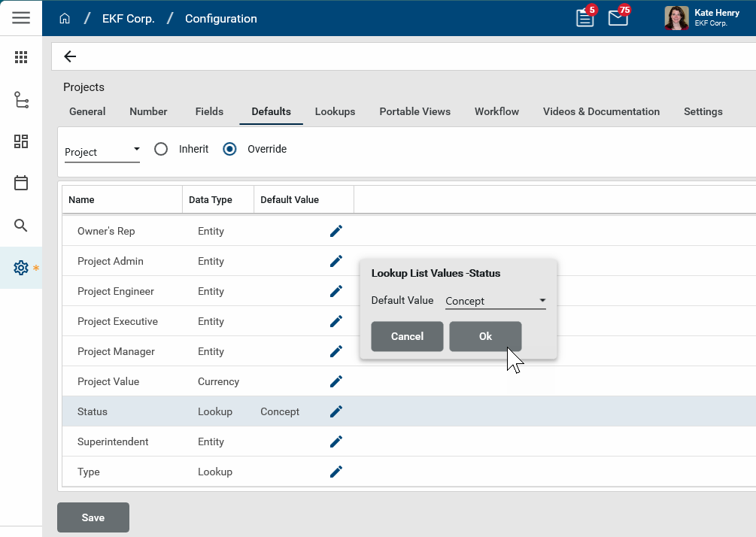
Task: Open the Default Value Concept dropdown
Action: point(496,301)
